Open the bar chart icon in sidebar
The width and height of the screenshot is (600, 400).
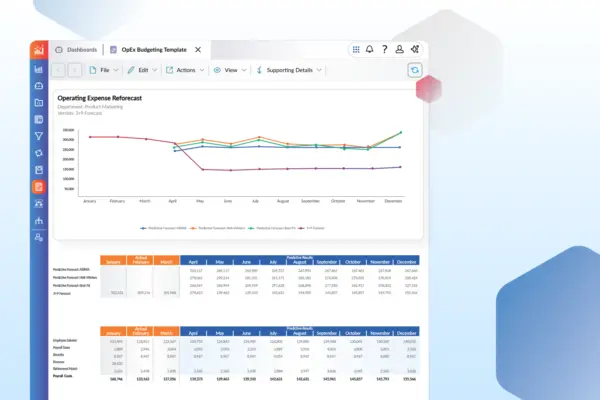39,69
